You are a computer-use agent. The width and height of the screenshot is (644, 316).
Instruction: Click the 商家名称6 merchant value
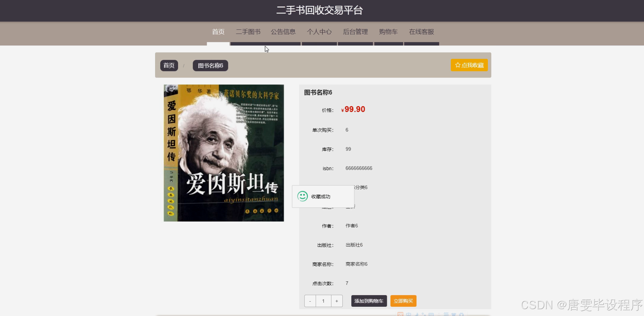click(356, 264)
